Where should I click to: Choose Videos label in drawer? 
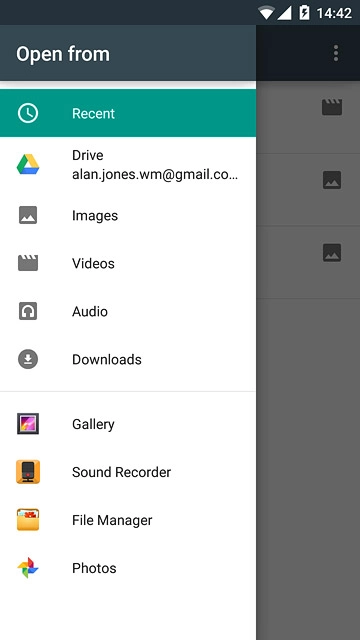[x=93, y=263]
